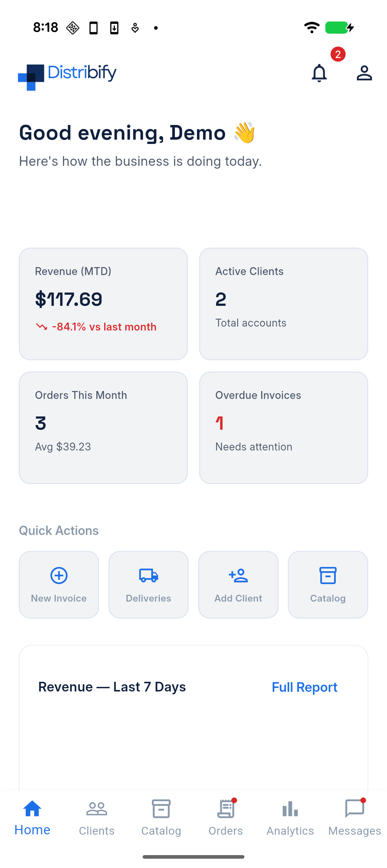Image resolution: width=387 pixels, height=868 pixels.
Task: View the Overdue Invoices card
Action: 283,428
